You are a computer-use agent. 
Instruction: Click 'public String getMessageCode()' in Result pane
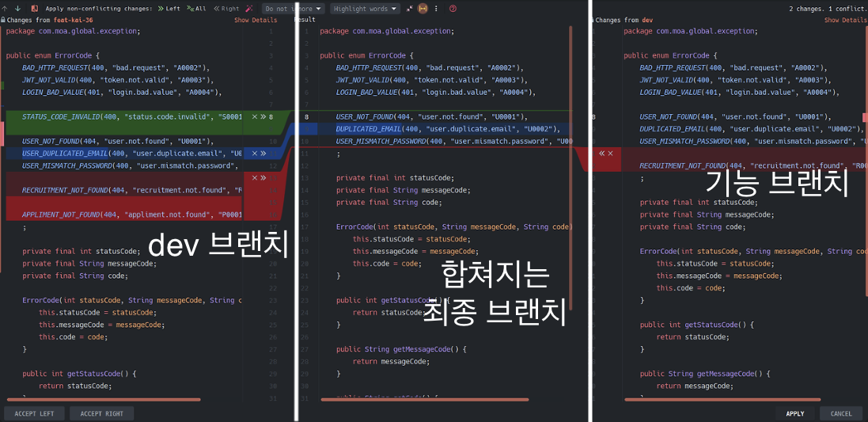pyautogui.click(x=403, y=349)
